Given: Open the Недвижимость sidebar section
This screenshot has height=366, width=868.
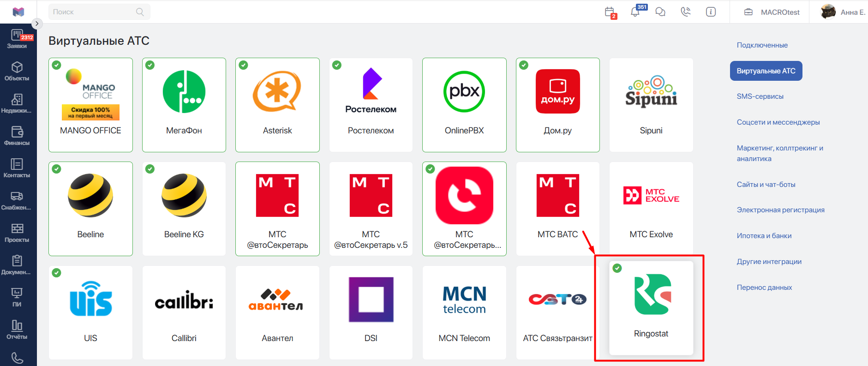Looking at the screenshot, I should pos(17,104).
